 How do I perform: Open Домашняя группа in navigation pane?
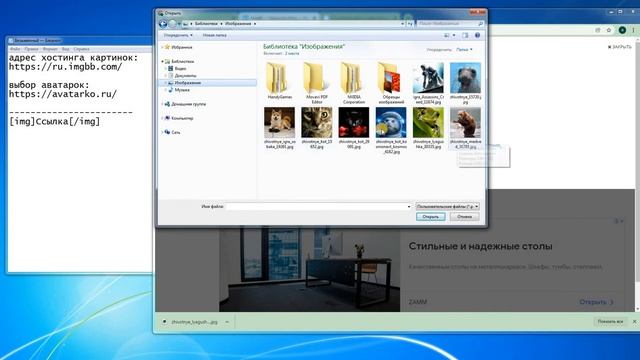(188, 104)
